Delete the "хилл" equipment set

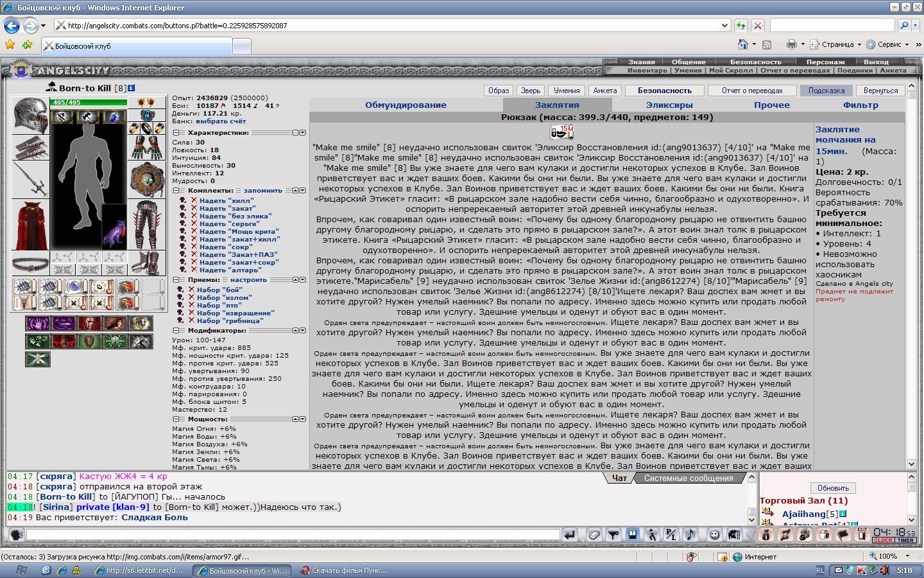tap(194, 200)
